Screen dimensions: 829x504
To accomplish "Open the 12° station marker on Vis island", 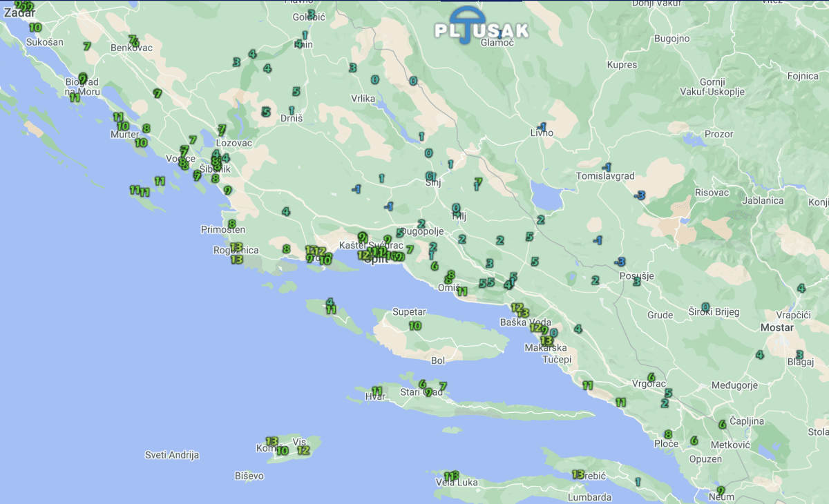I will tap(303, 450).
